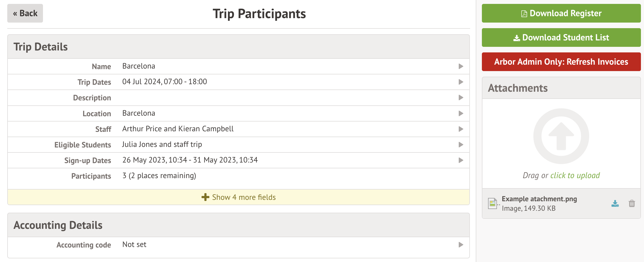Expand the Trip Dates row arrow

461,82
